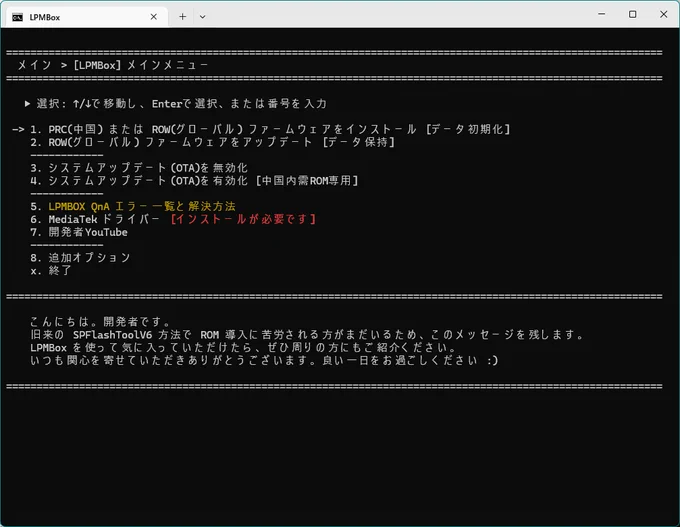Image resolution: width=680 pixels, height=527 pixels.
Task: Select option 4 enable system update OTA
Action: tap(194, 180)
